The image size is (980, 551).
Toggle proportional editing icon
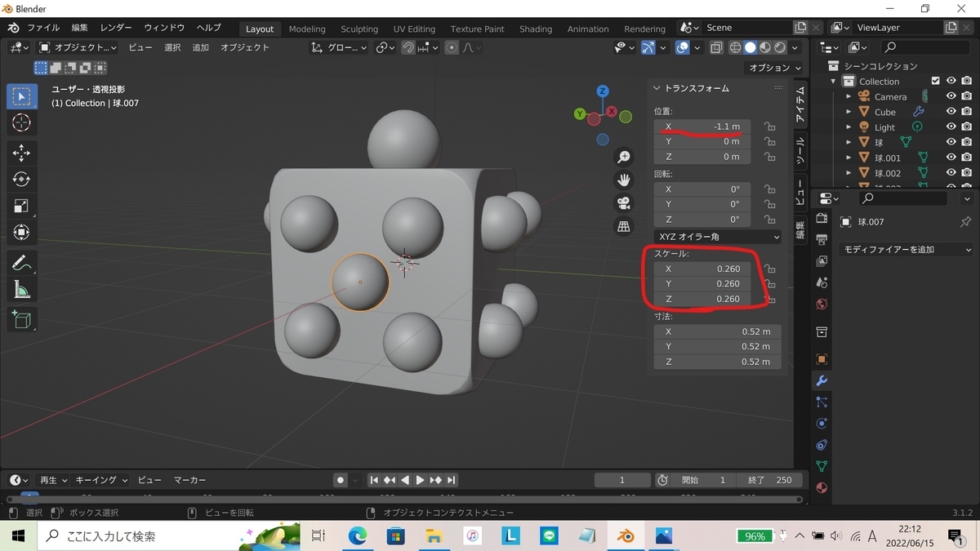(451, 47)
